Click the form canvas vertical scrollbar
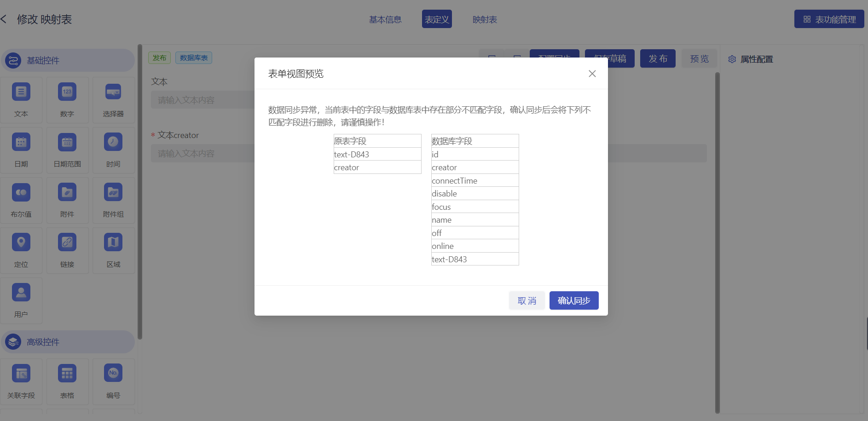Image resolution: width=868 pixels, height=421 pixels. [718, 242]
